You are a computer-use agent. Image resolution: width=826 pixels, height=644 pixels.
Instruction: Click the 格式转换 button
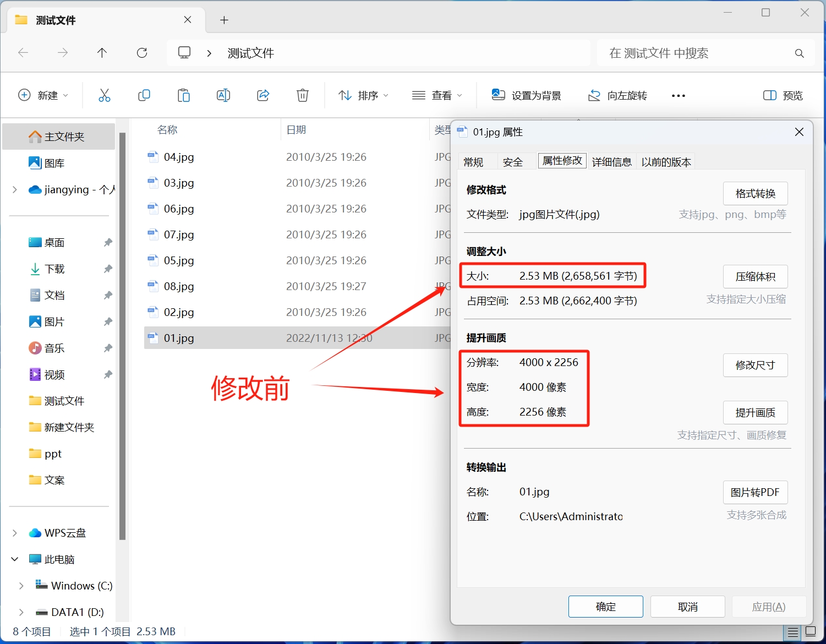755,193
